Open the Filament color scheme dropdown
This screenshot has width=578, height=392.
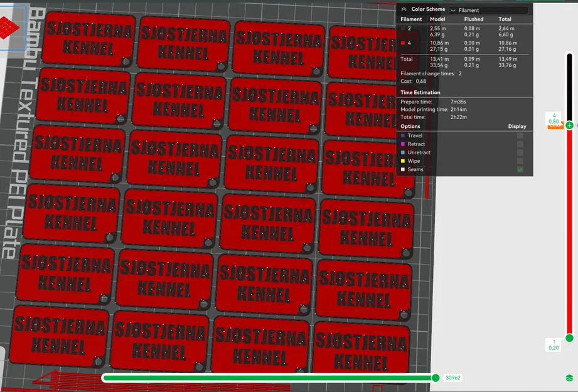coord(488,10)
